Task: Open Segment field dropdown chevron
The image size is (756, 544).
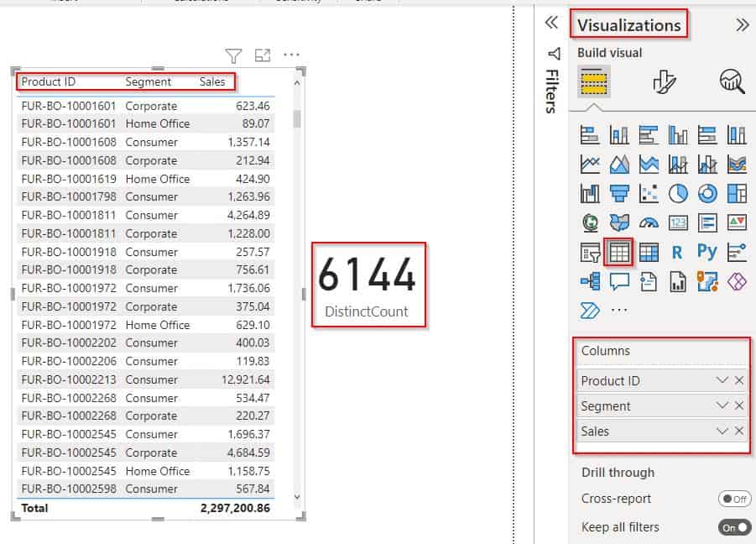Action: point(722,405)
